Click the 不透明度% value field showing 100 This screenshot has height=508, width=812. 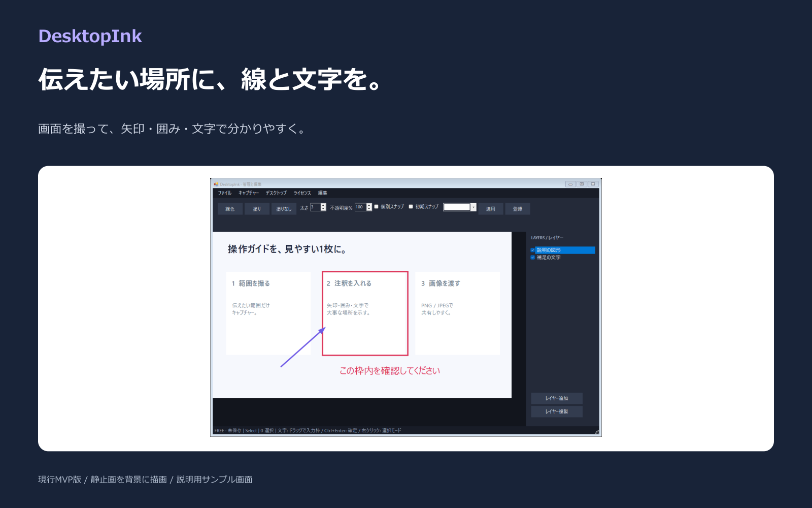point(360,207)
